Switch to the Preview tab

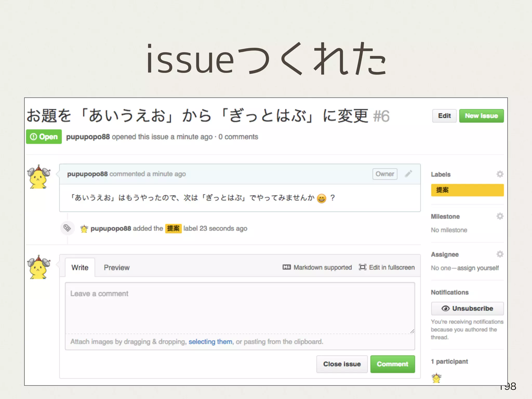point(116,268)
